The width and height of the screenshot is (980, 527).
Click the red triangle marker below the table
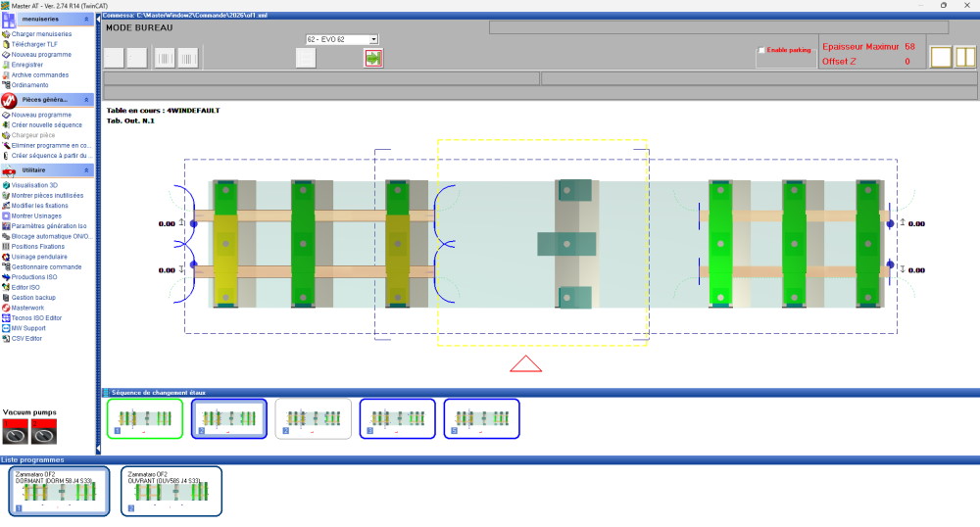coord(525,364)
